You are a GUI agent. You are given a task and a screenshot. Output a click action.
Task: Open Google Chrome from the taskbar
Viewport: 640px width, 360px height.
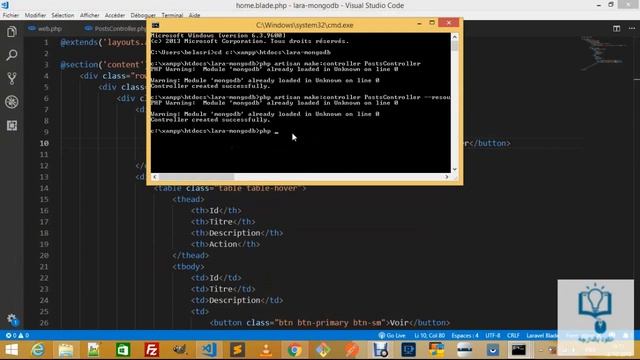click(x=294, y=350)
